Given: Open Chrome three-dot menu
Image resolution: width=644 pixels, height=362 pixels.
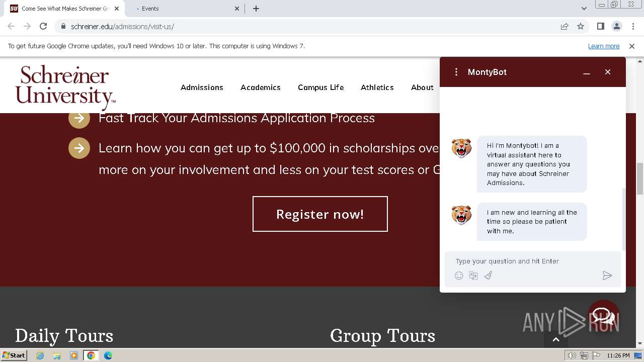Looking at the screenshot, I should [x=632, y=27].
